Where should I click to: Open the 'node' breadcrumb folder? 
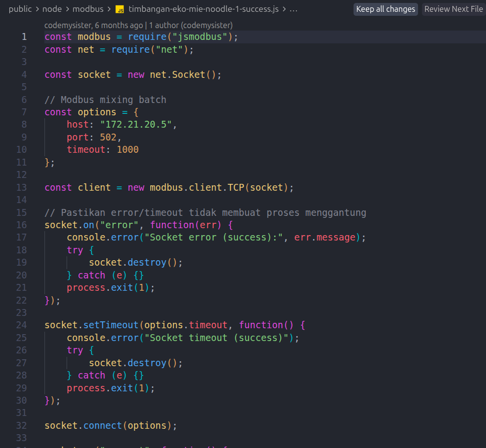coord(52,9)
